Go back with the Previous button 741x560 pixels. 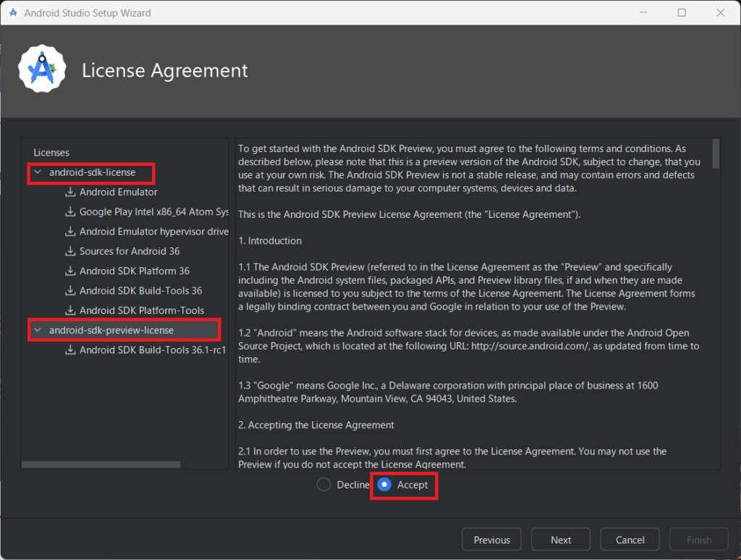point(491,540)
